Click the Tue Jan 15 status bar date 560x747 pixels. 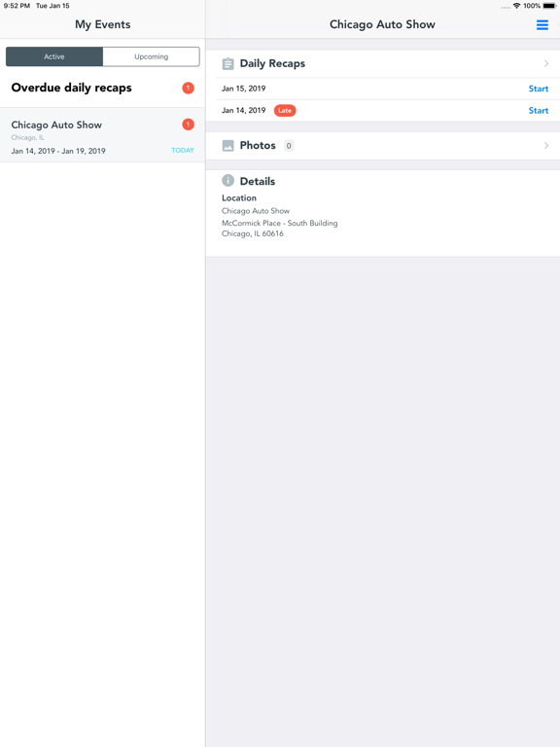tap(52, 6)
